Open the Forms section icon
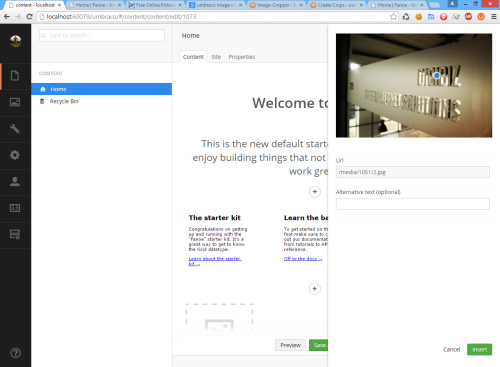Image resolution: width=500 pixels, height=367 pixels. [15, 234]
